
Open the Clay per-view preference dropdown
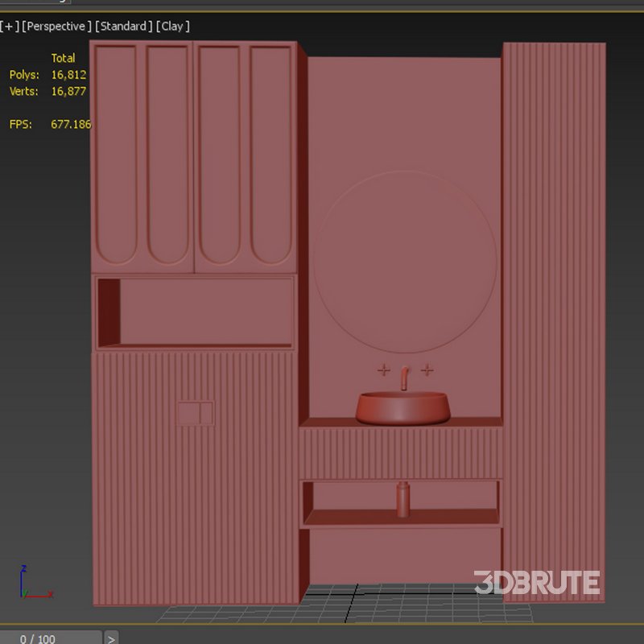(x=171, y=26)
